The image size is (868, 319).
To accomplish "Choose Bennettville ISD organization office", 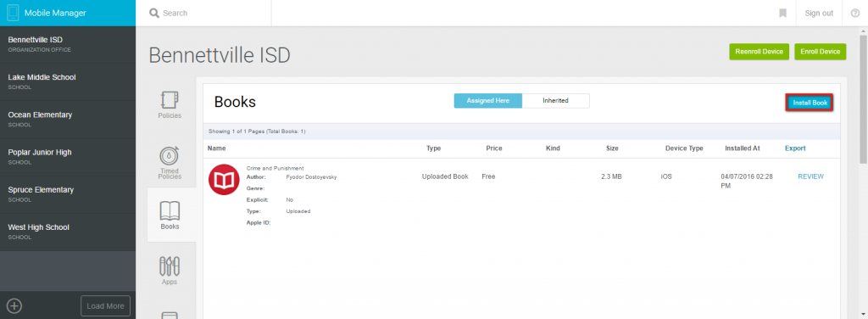I will coord(68,44).
